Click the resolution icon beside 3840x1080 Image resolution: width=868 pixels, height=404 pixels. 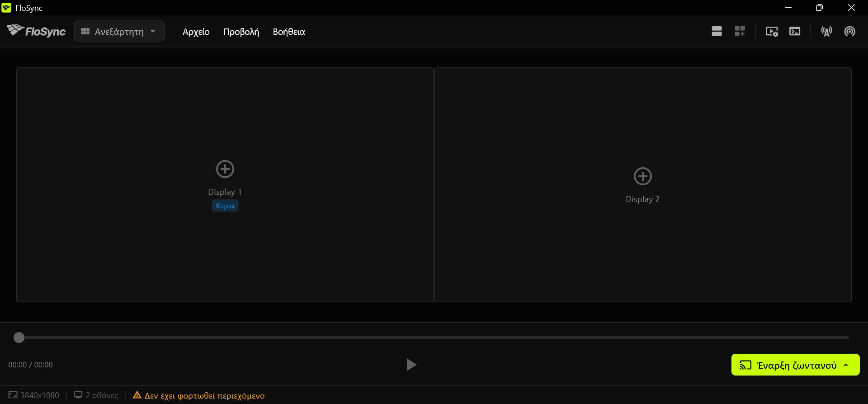pyautogui.click(x=13, y=395)
